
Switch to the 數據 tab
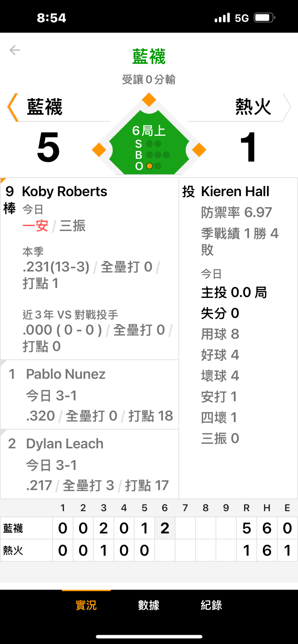coord(149,605)
